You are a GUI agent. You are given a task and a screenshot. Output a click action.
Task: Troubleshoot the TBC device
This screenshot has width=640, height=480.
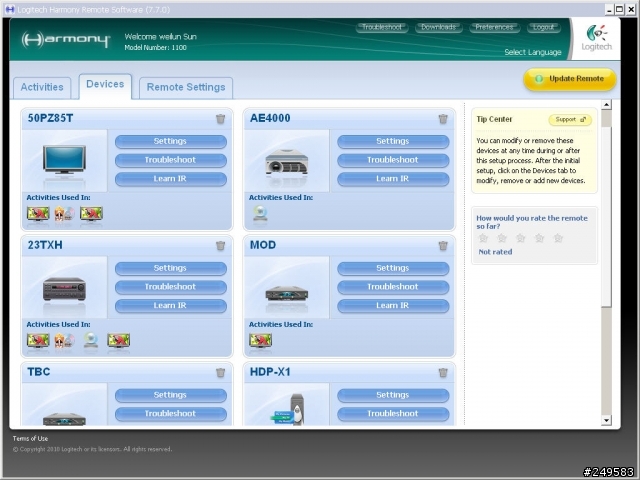click(171, 414)
